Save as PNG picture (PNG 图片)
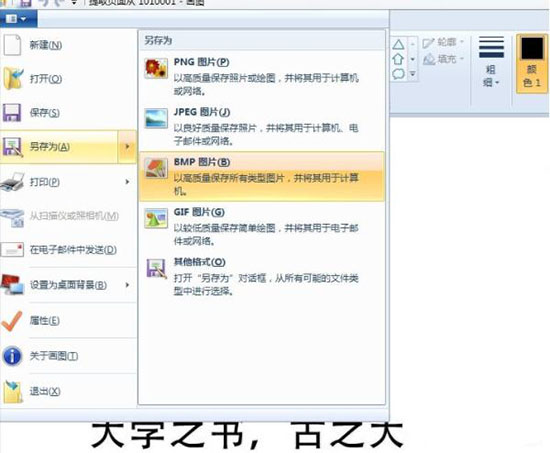The height and width of the screenshot is (453, 550). [x=262, y=76]
